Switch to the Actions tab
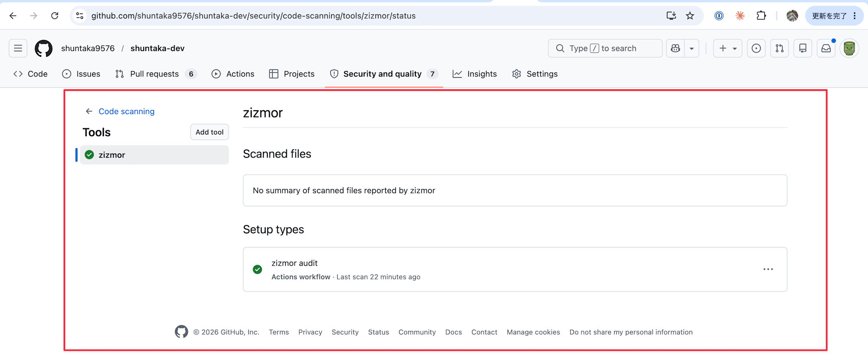Screen dimensions: 868x361 tap(233, 74)
